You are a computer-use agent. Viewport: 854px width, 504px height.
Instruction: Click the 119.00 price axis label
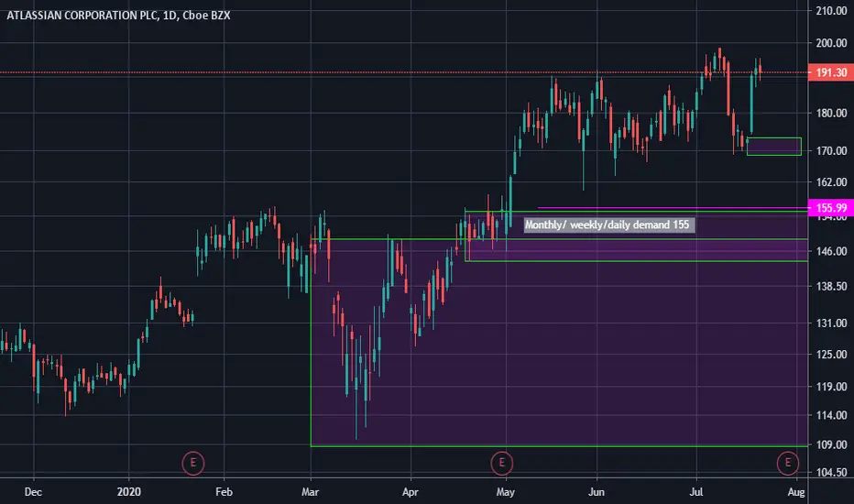(831, 387)
